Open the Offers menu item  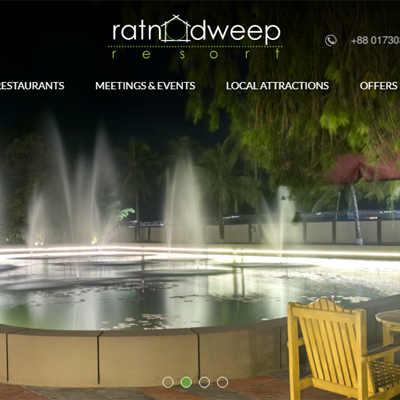pyautogui.click(x=378, y=86)
